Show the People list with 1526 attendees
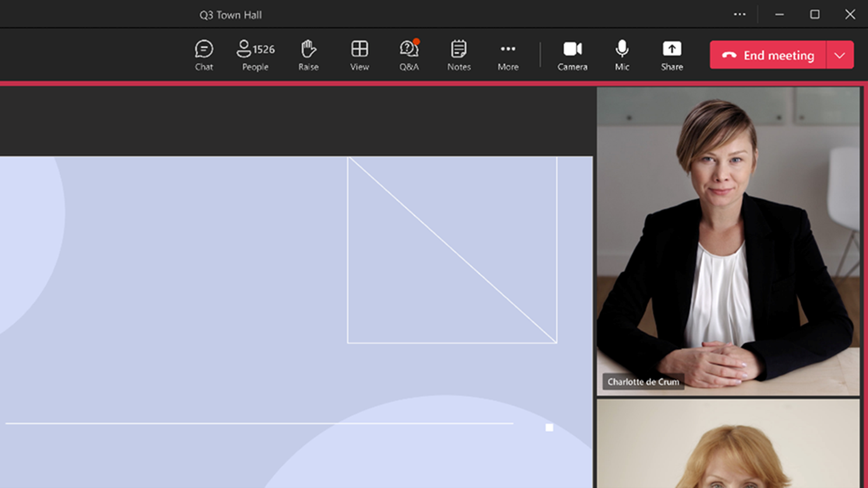The image size is (868, 488). click(255, 55)
